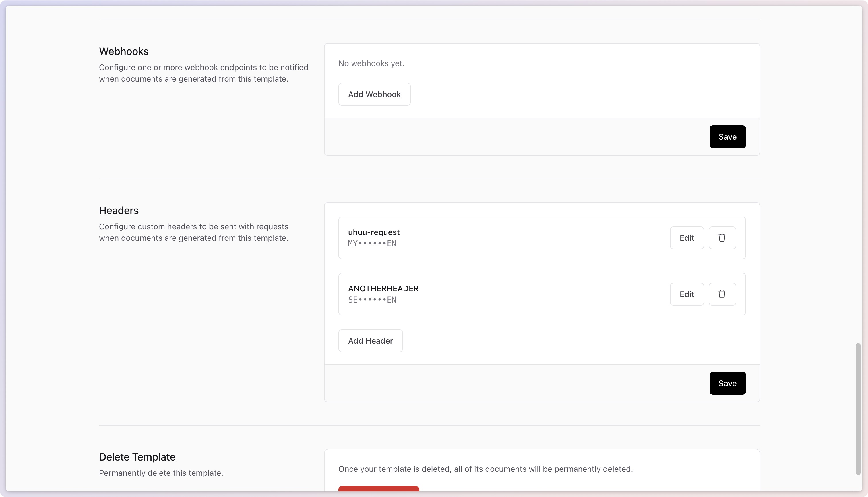Click the red delete template button
This screenshot has width=868, height=497.
click(379, 488)
